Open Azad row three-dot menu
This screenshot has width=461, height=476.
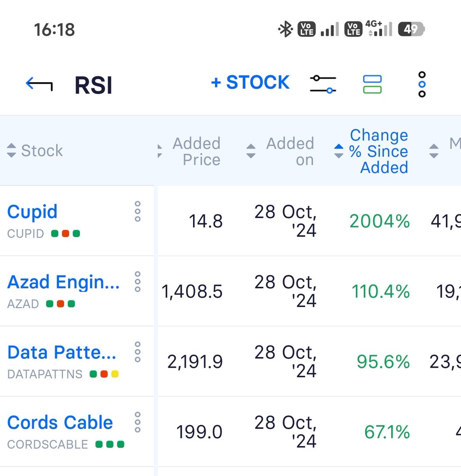[x=138, y=282]
